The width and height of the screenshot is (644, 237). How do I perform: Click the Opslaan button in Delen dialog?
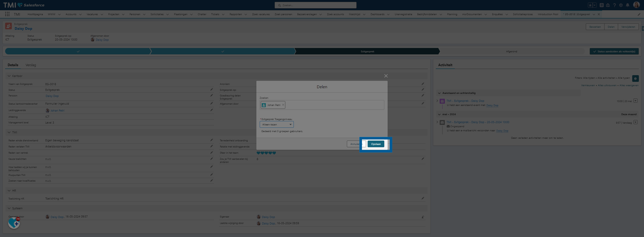(x=376, y=144)
